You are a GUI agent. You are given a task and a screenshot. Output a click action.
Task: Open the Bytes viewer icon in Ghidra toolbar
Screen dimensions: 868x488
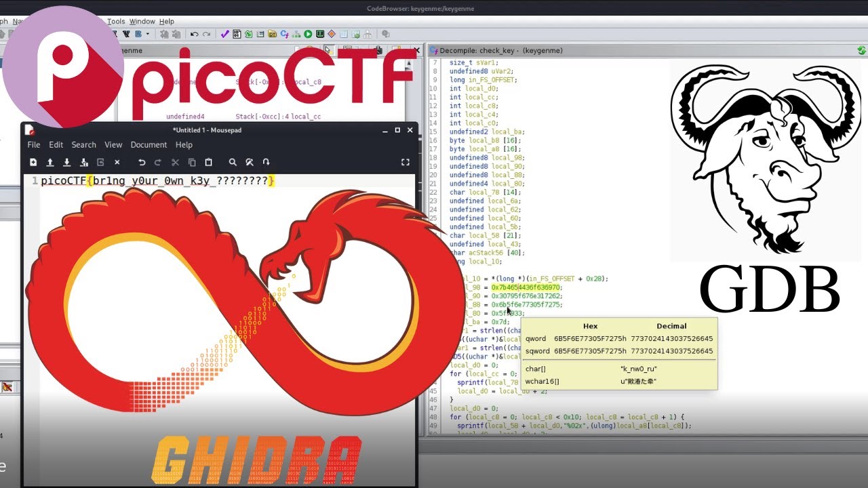click(x=237, y=34)
